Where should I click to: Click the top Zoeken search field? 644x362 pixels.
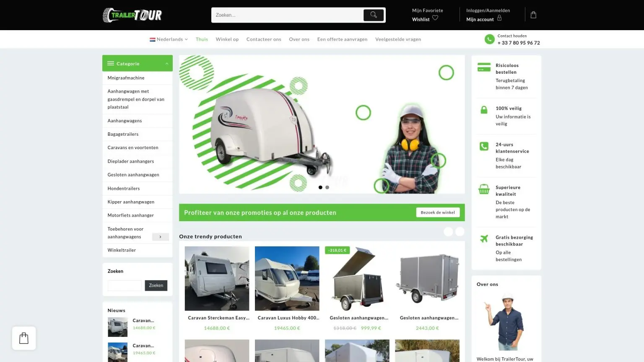point(287,15)
